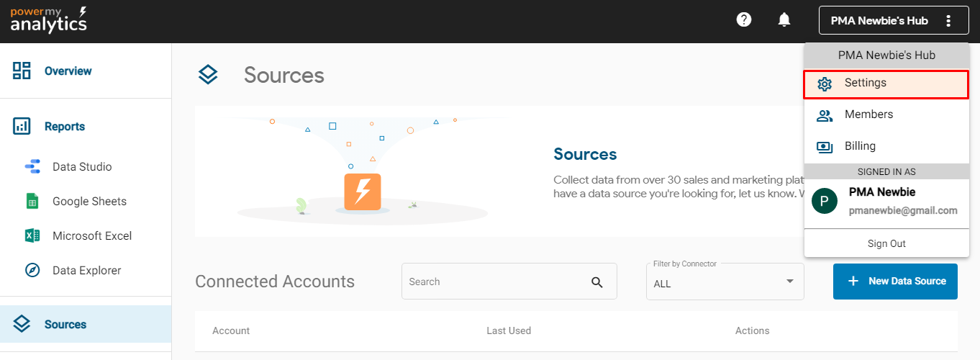Toggle the PMA Newbie's Hub account menu
This screenshot has height=360, width=980.
(879, 21)
